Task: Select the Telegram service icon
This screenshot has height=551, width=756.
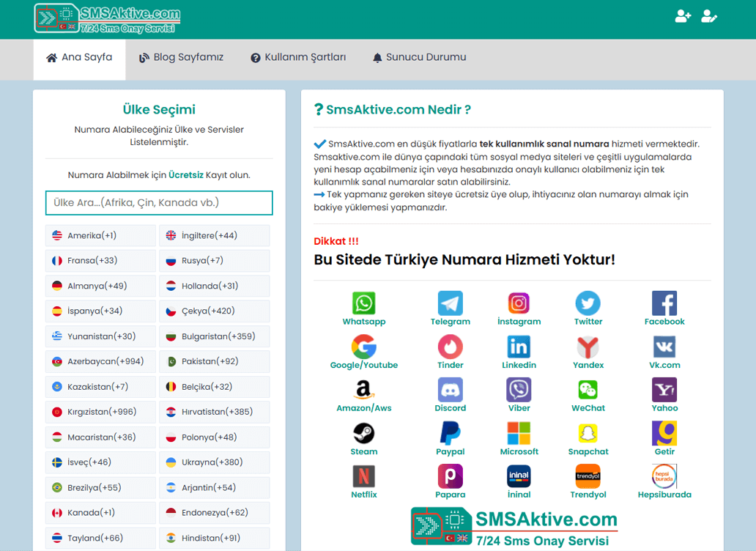Action: (451, 303)
